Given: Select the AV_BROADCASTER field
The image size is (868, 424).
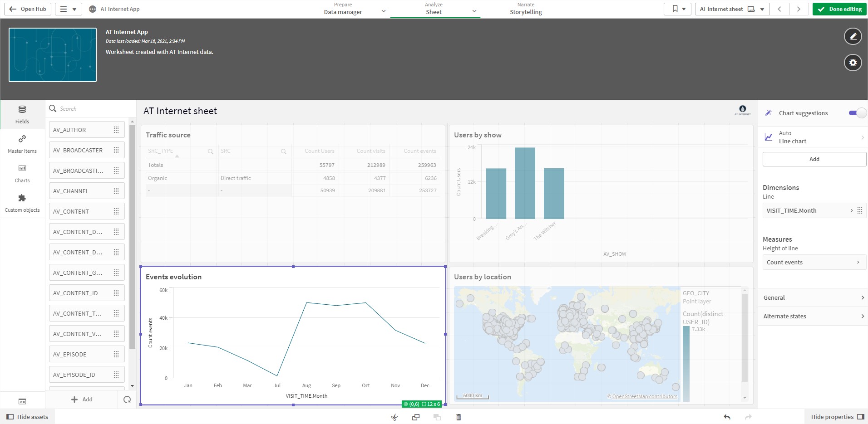Looking at the screenshot, I should (87, 150).
